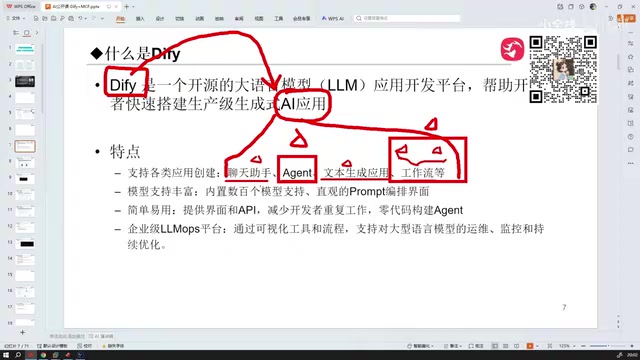Add a new slide with plus button

22,333
